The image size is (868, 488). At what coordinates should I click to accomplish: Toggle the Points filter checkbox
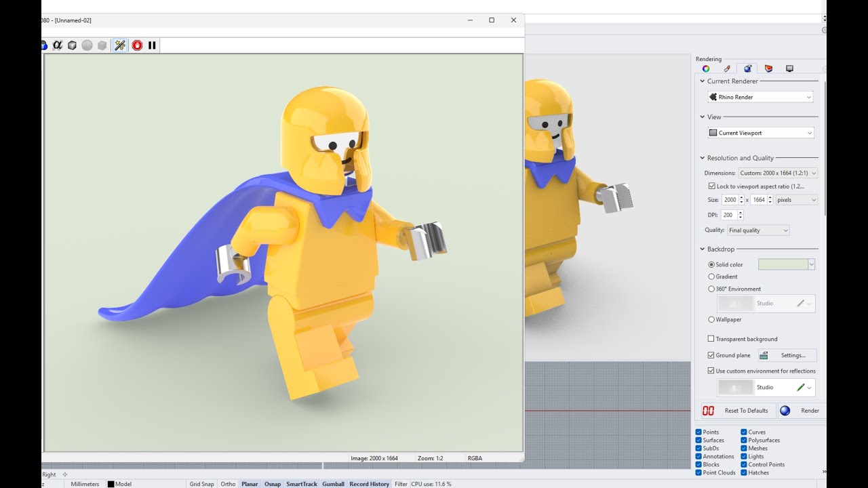(698, 432)
